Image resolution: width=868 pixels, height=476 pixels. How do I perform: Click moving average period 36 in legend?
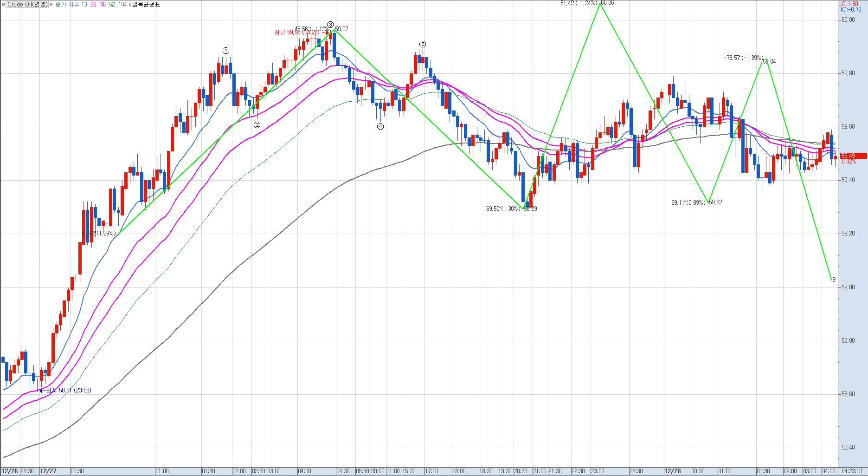(x=103, y=4)
